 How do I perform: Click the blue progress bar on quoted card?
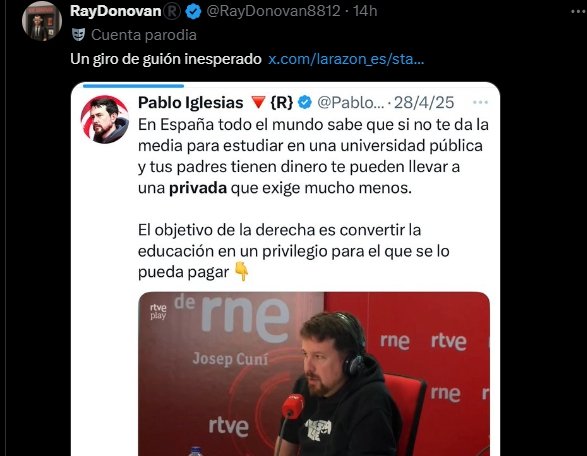click(x=133, y=86)
